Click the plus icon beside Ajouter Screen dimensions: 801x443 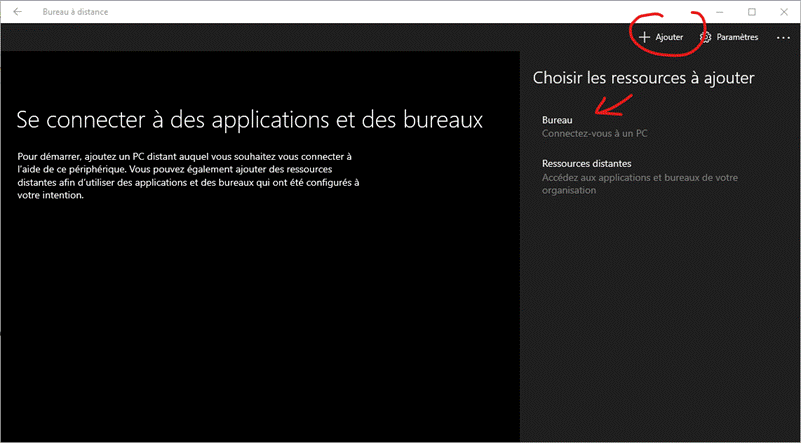[x=645, y=37]
